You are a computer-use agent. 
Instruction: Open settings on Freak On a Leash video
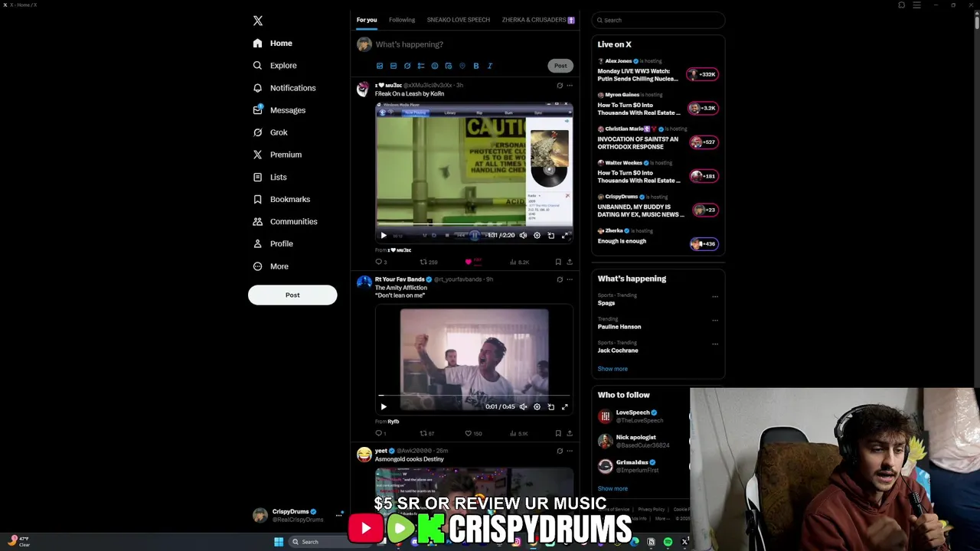(537, 236)
